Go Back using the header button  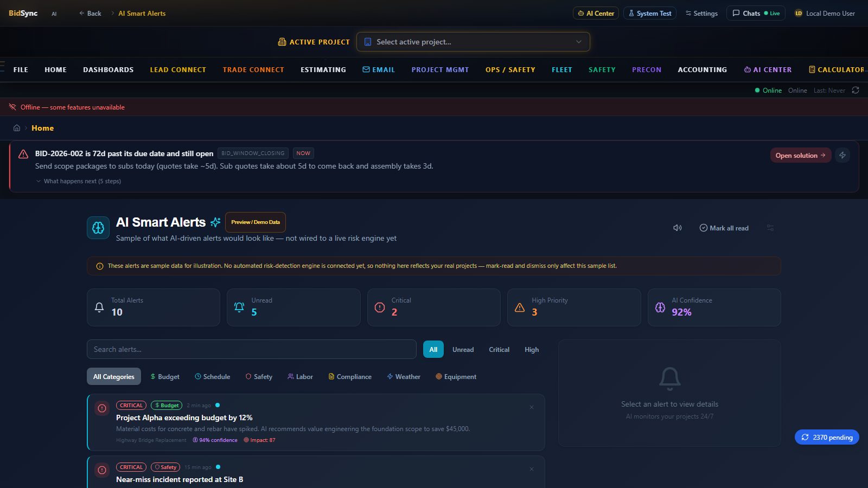(x=90, y=14)
